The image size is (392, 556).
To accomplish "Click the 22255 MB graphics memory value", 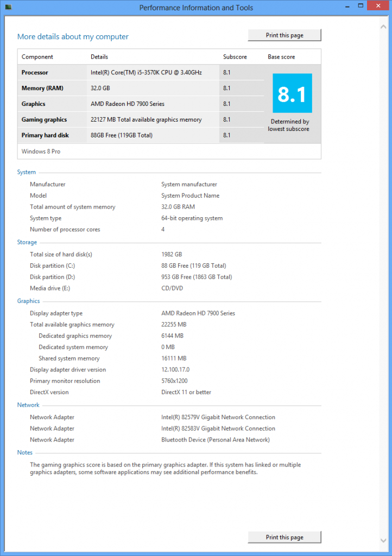I will coord(174,325).
